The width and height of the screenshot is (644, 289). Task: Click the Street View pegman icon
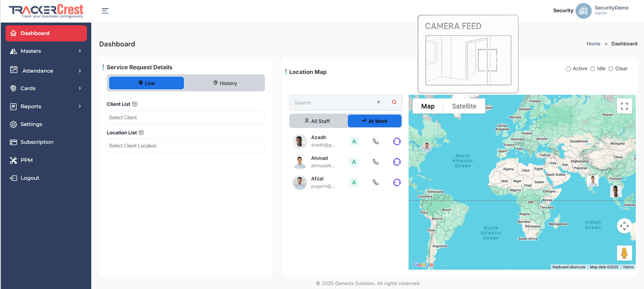(x=625, y=253)
